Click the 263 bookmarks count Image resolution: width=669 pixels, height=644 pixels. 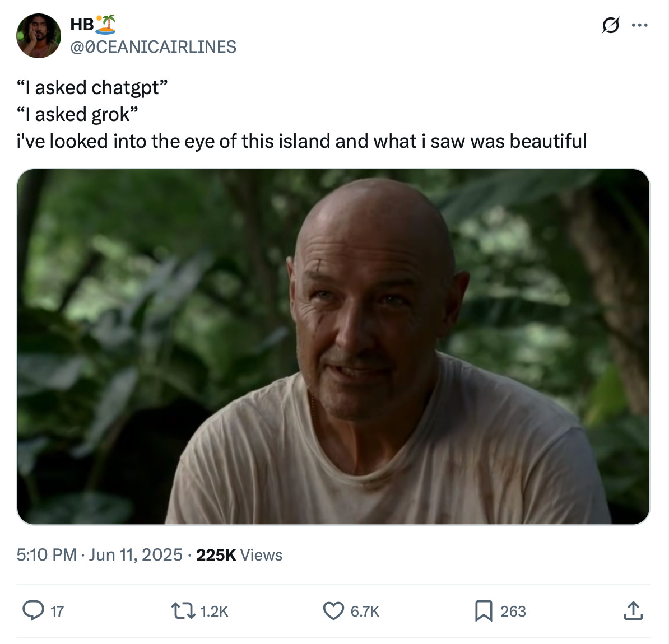pos(513,611)
